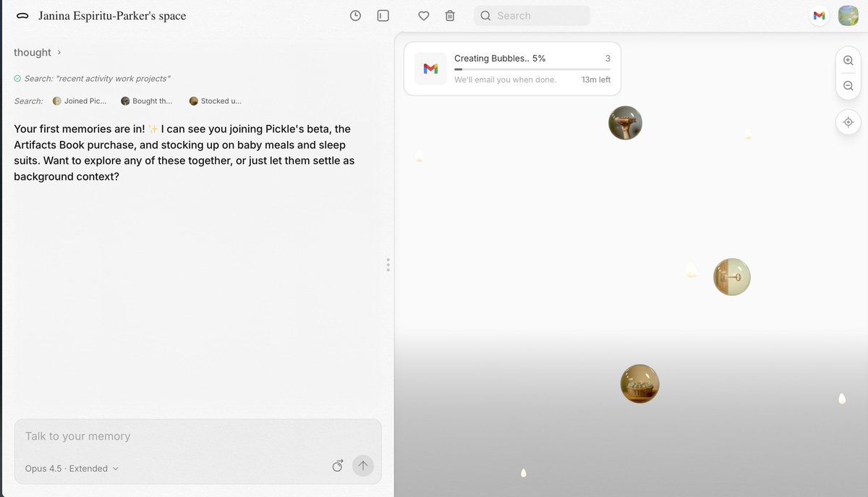Click the recenter target icon
Image resolution: width=868 pixels, height=497 pixels.
pyautogui.click(x=848, y=122)
